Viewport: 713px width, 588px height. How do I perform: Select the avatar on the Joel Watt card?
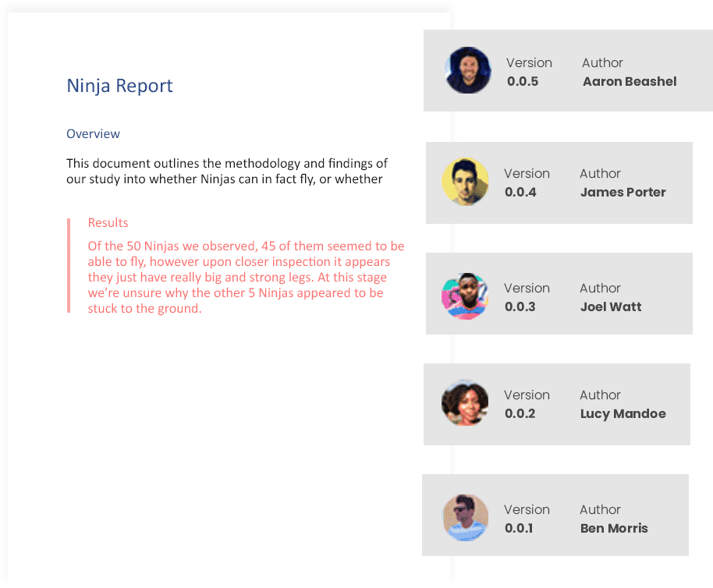coord(465,296)
